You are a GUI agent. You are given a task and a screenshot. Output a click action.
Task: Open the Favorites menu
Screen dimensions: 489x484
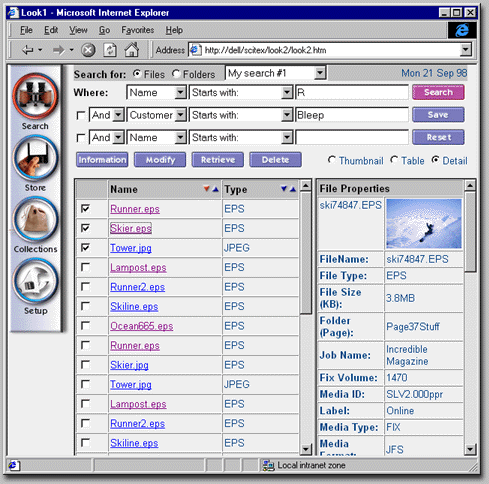pyautogui.click(x=138, y=30)
